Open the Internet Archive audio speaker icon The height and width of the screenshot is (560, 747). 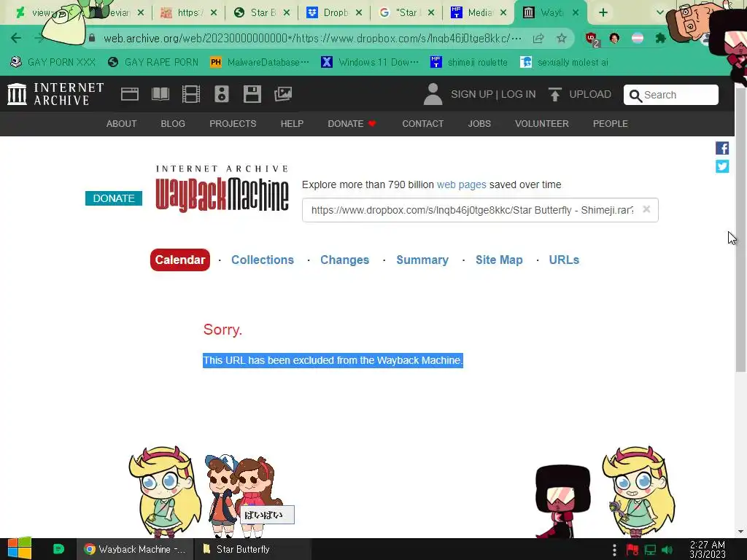(x=222, y=94)
